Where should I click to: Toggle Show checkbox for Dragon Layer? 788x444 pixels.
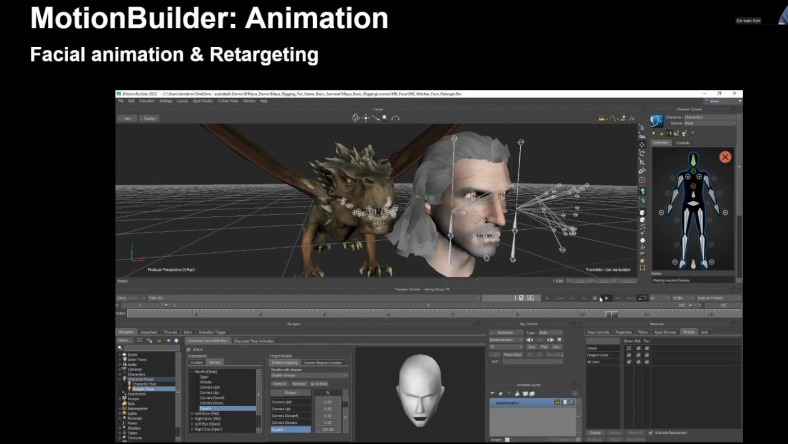click(x=629, y=355)
